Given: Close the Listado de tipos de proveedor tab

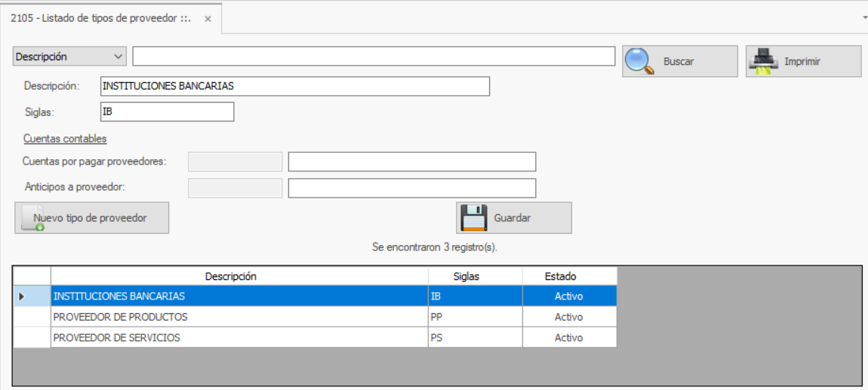Looking at the screenshot, I should (208, 18).
